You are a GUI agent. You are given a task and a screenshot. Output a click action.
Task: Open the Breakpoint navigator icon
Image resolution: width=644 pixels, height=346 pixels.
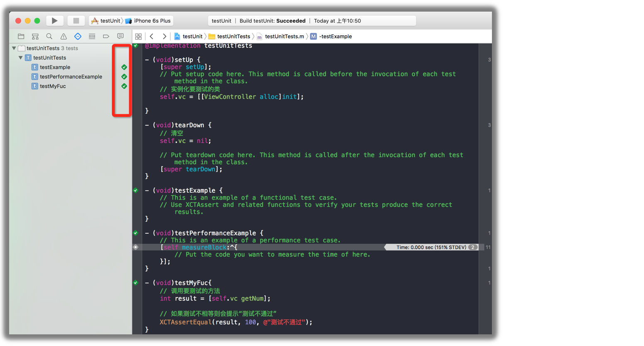click(106, 37)
